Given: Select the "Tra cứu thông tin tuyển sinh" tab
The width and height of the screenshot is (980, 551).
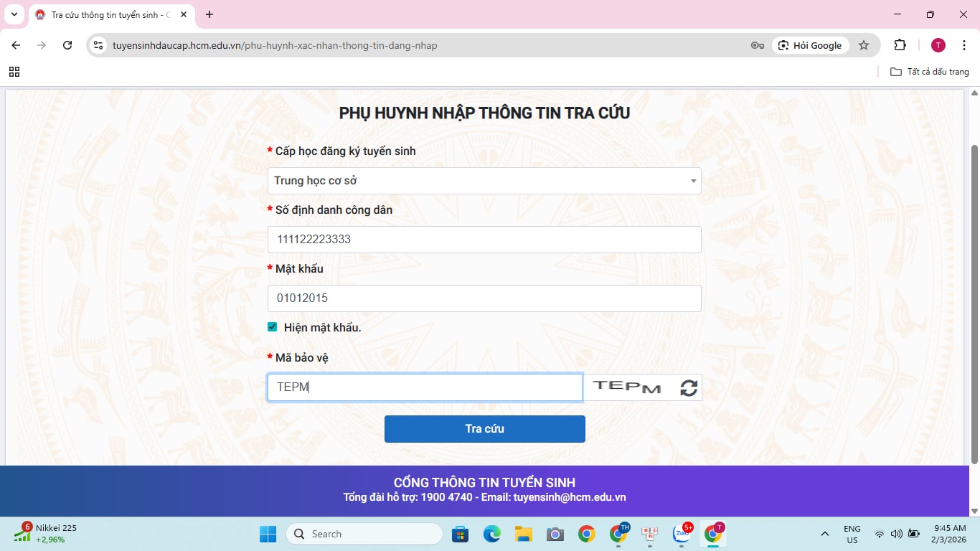Looking at the screenshot, I should pos(108,14).
